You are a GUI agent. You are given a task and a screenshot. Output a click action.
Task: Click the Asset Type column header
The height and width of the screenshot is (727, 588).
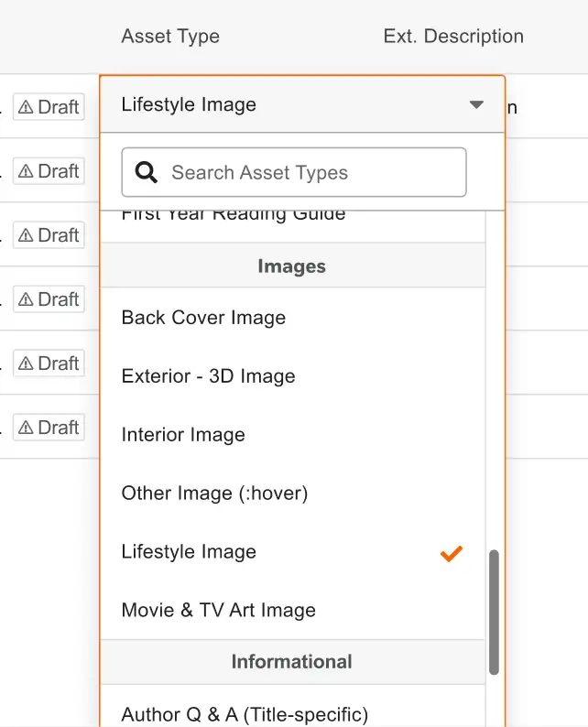170,37
